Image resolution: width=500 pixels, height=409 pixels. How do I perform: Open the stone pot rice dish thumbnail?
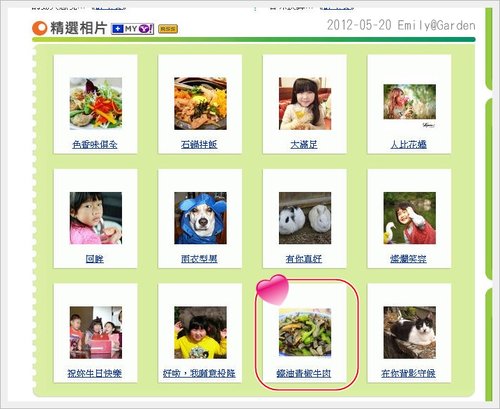200,104
